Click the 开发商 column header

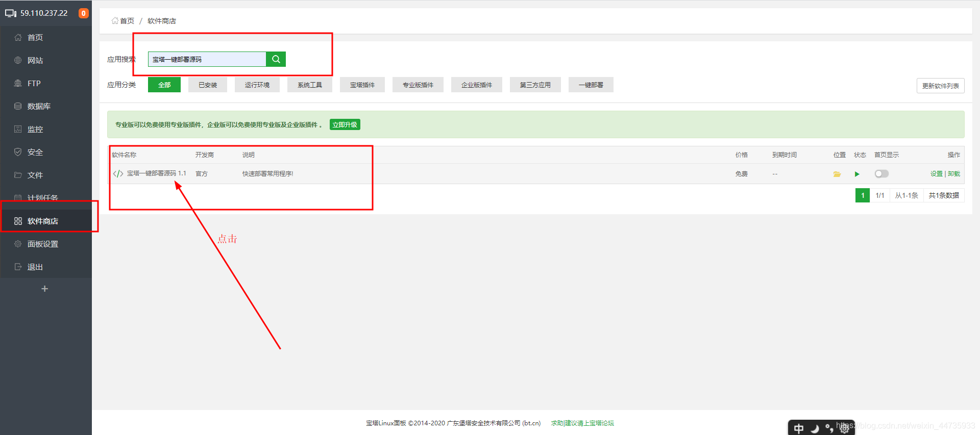pos(205,155)
